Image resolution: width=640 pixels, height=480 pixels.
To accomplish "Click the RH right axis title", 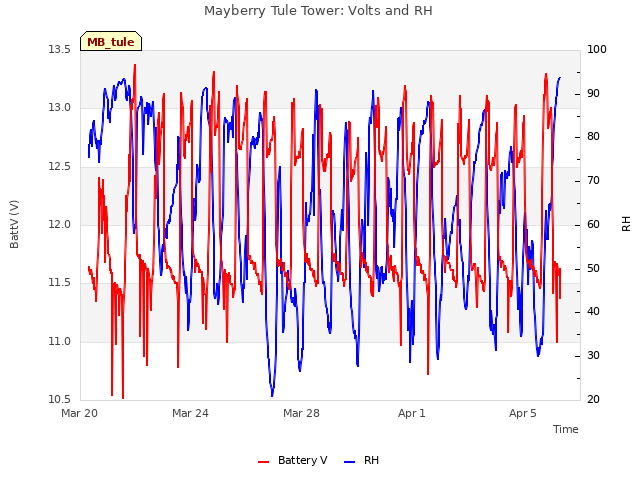I will 626,224.
